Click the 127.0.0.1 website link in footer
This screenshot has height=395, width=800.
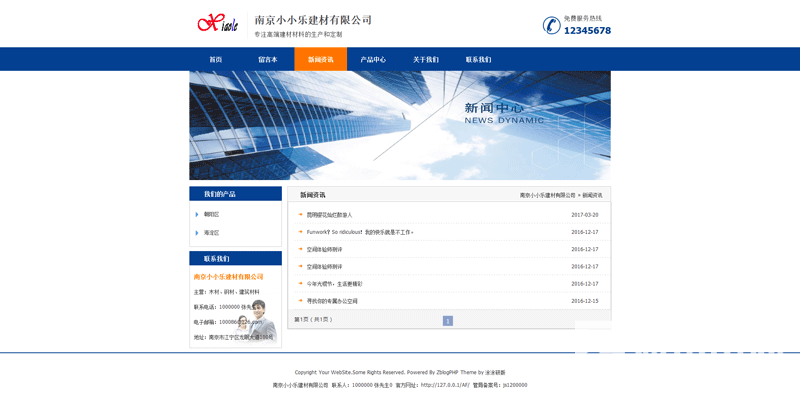(x=445, y=385)
